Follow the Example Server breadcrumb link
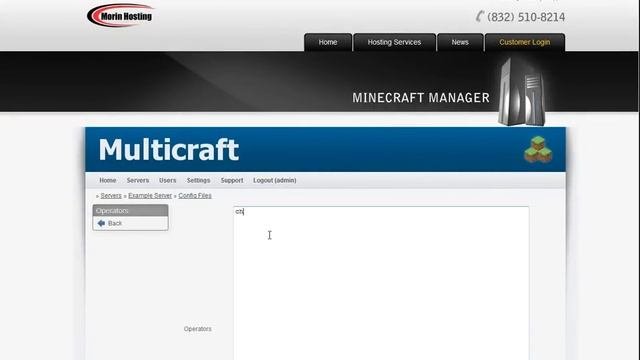This screenshot has height=360, width=640. (150, 196)
